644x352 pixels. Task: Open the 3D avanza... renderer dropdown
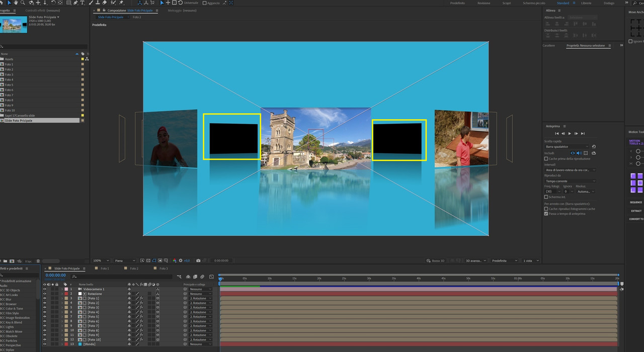[476, 260]
